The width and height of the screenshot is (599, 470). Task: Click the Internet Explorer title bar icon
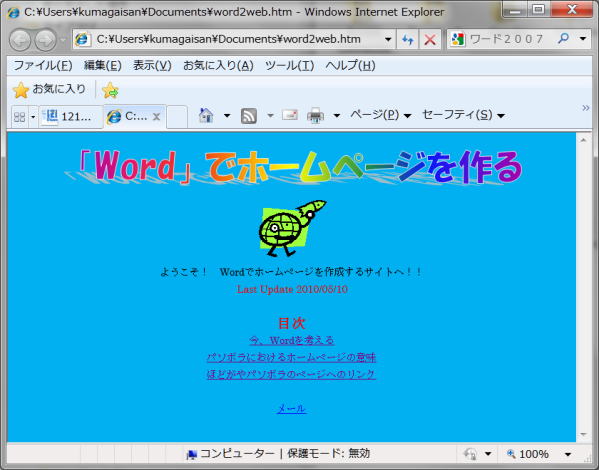click(13, 13)
